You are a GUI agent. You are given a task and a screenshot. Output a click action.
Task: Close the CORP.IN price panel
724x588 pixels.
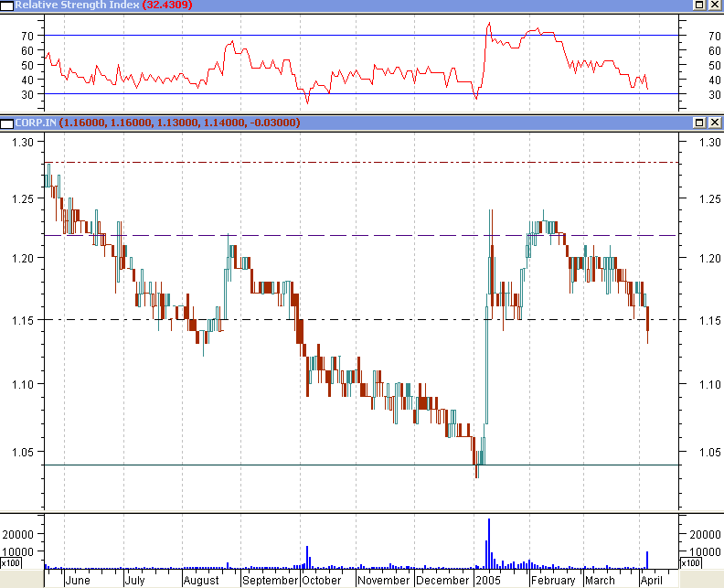point(714,123)
